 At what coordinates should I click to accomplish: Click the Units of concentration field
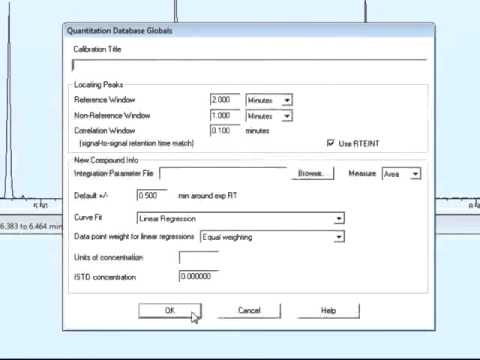click(x=199, y=257)
